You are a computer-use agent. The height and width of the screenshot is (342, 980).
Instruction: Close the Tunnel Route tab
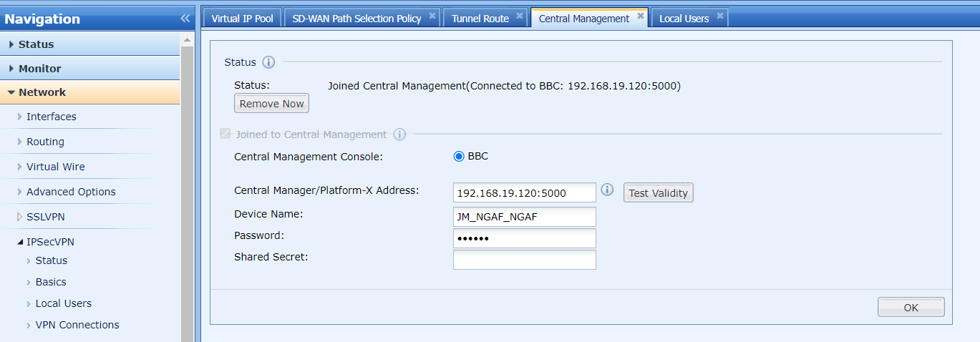520,16
